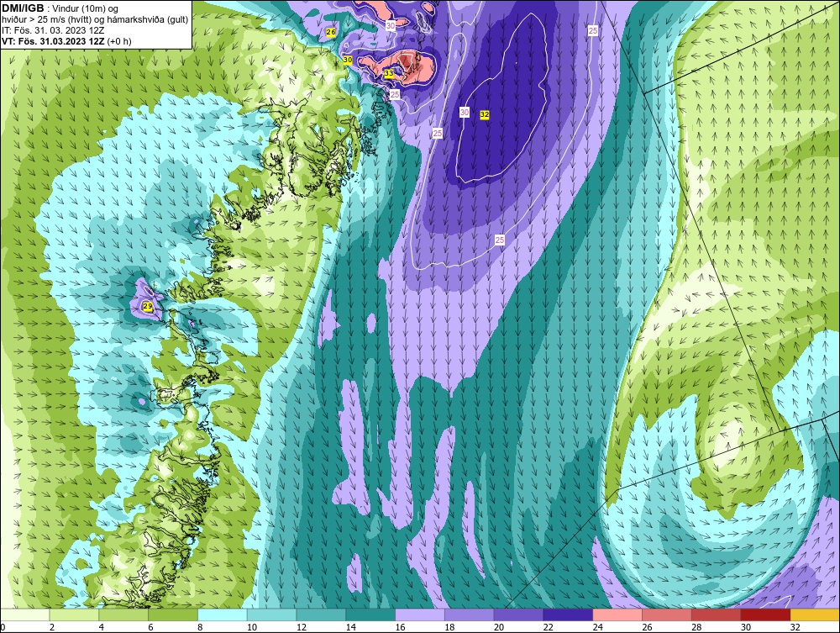The width and height of the screenshot is (840, 633).
Task: Select the pale yellow-green 2–4 legend swatch
Action: pyautogui.click(x=75, y=615)
